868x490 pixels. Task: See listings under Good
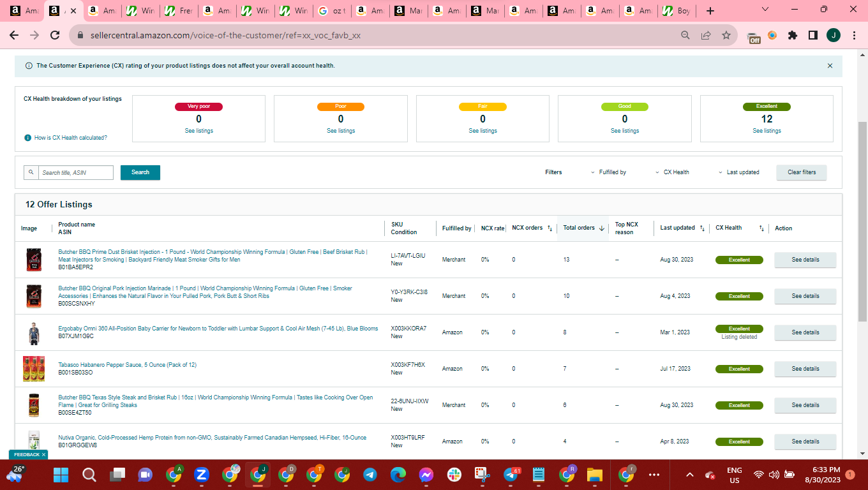click(624, 131)
